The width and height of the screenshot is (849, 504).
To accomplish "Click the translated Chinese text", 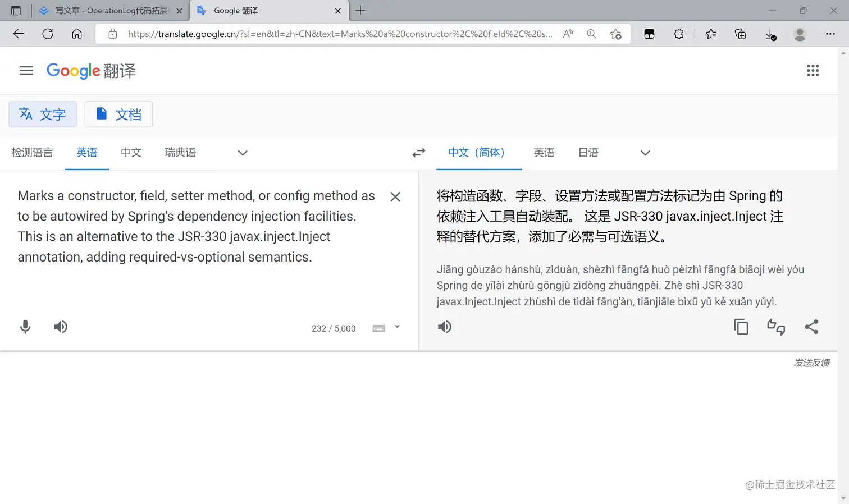I will click(x=610, y=216).
